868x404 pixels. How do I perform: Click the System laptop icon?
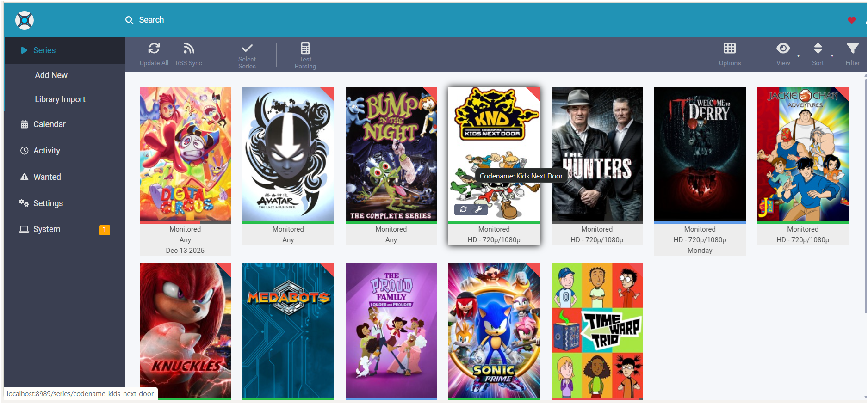(x=24, y=229)
